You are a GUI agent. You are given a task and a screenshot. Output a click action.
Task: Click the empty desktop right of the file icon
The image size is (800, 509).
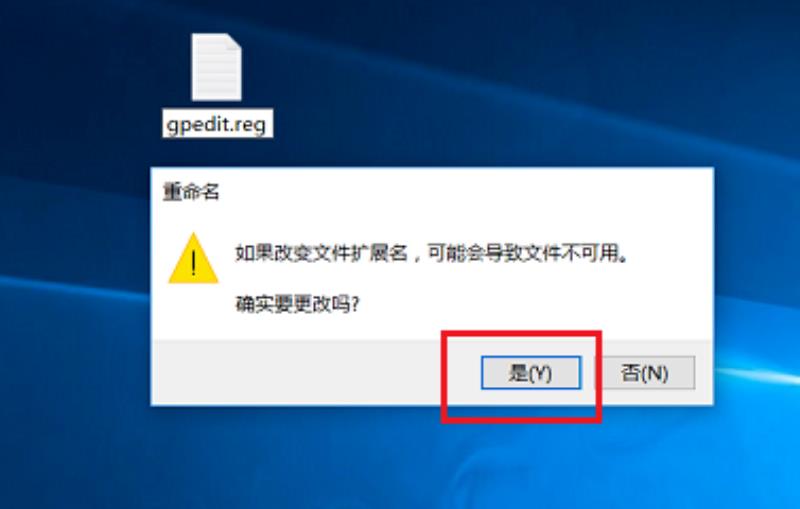coord(459,77)
